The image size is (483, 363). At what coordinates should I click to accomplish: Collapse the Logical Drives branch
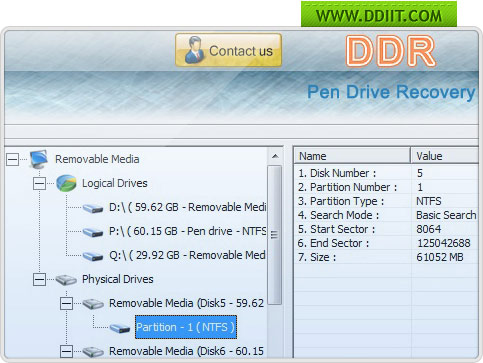click(39, 183)
